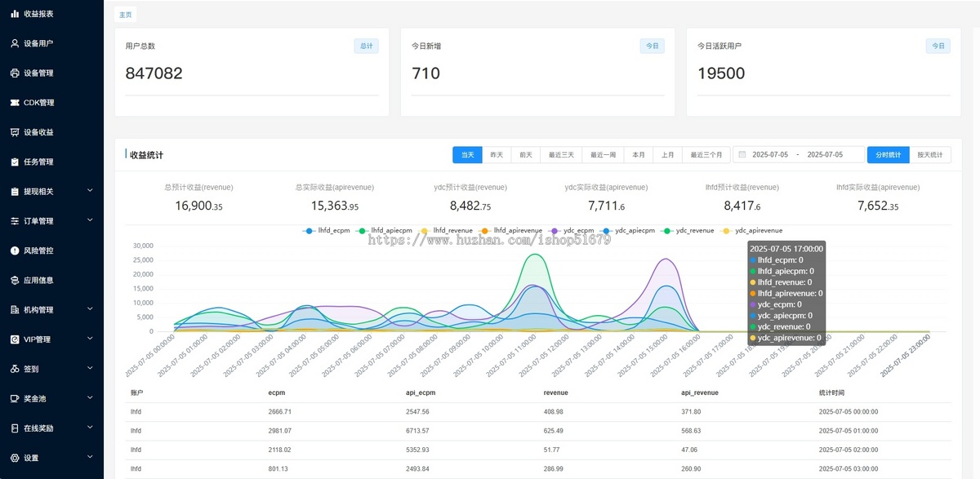Image resolution: width=980 pixels, height=479 pixels.
Task: Expand the VIP管理 sidebar submenu
Action: [90, 339]
